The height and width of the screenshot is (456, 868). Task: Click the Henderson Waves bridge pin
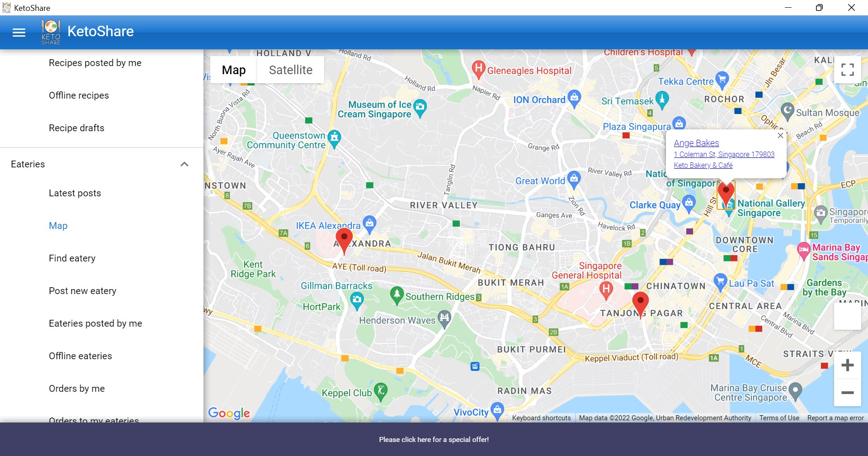point(444,319)
